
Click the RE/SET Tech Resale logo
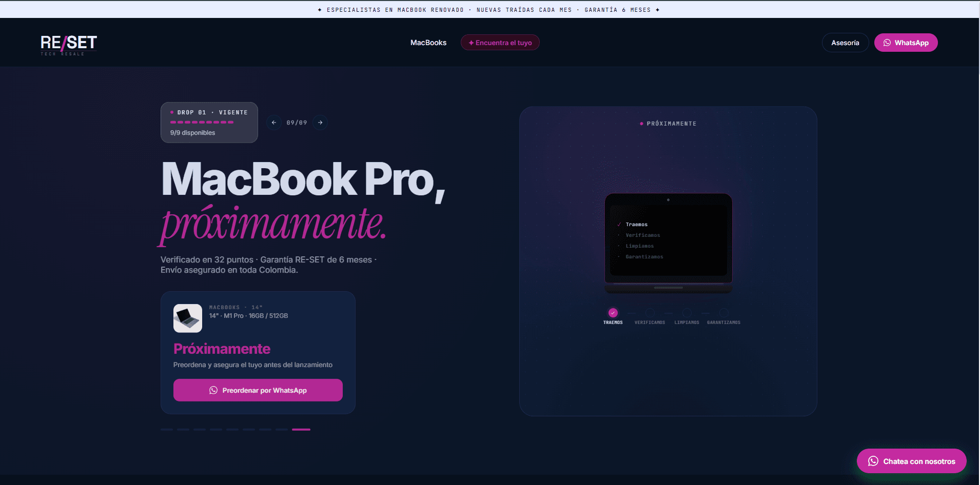pyautogui.click(x=69, y=45)
